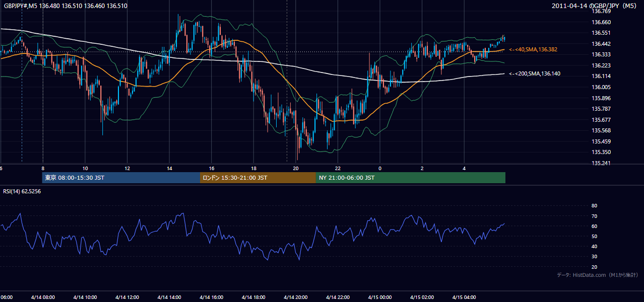Click hour label 8 under price chart

(x=43, y=169)
